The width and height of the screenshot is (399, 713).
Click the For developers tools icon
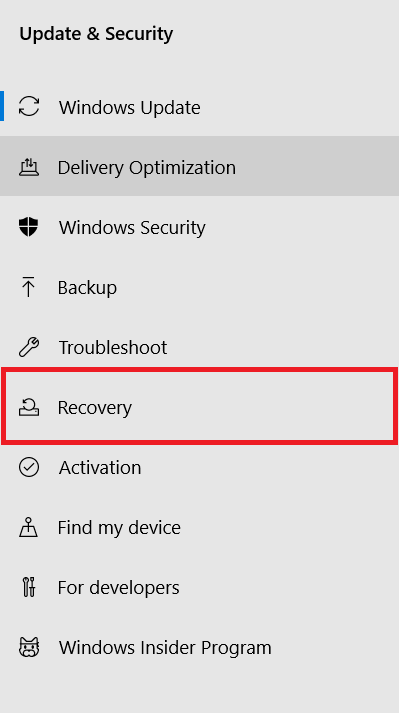29,587
